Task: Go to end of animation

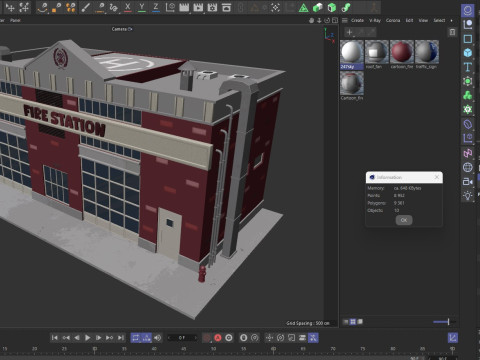Action: 121,338
